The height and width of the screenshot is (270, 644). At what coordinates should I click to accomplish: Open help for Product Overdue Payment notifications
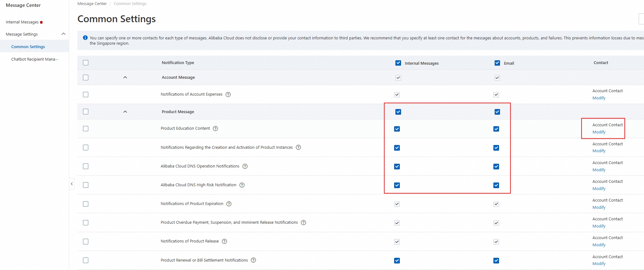[x=303, y=222]
